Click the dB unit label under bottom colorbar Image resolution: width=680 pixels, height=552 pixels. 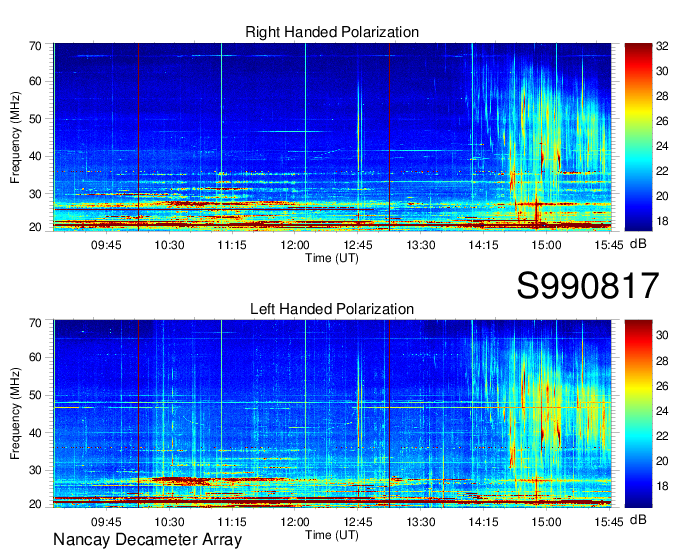click(x=638, y=519)
